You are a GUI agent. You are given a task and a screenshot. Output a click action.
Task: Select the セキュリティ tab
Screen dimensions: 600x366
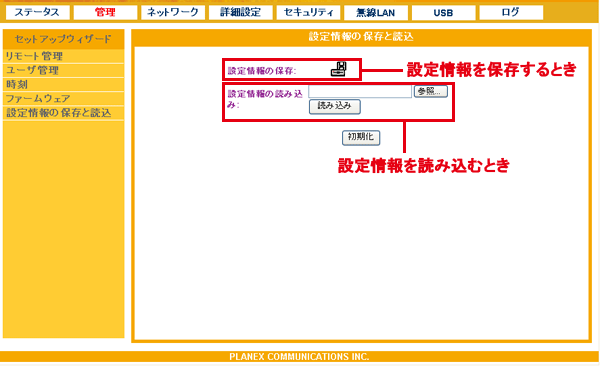tap(308, 13)
